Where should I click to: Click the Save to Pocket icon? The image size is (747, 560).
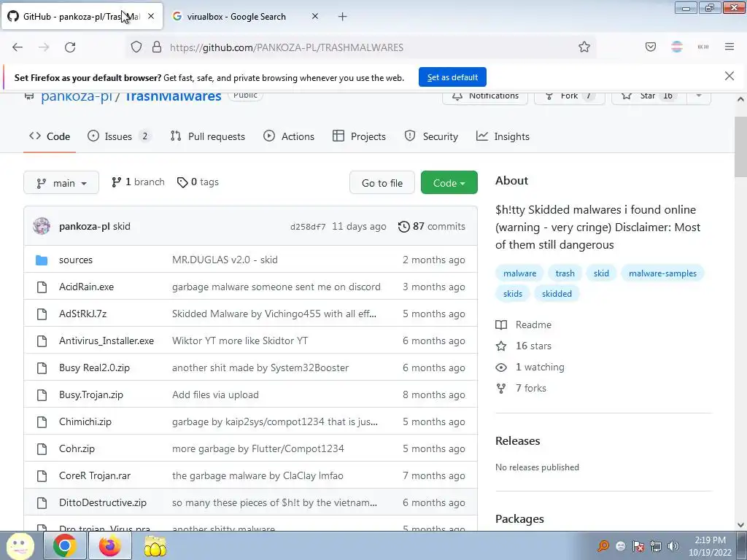tap(650, 47)
